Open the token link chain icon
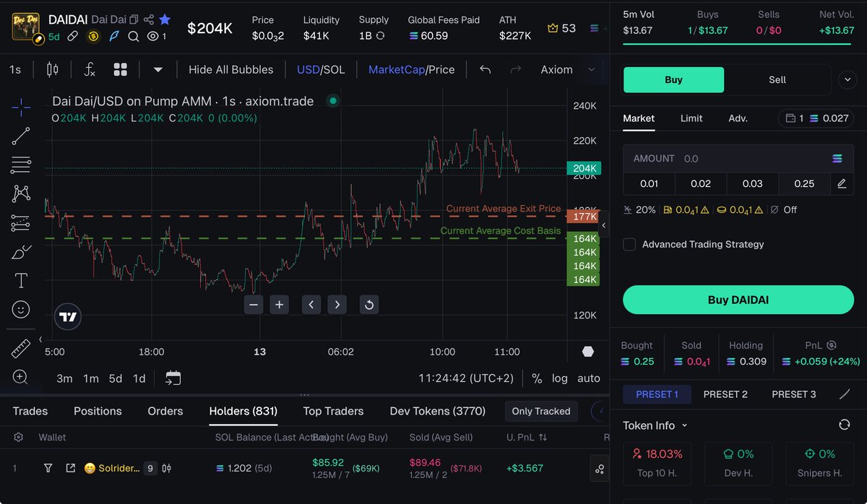Screen dimensions: 867x504 73,36
